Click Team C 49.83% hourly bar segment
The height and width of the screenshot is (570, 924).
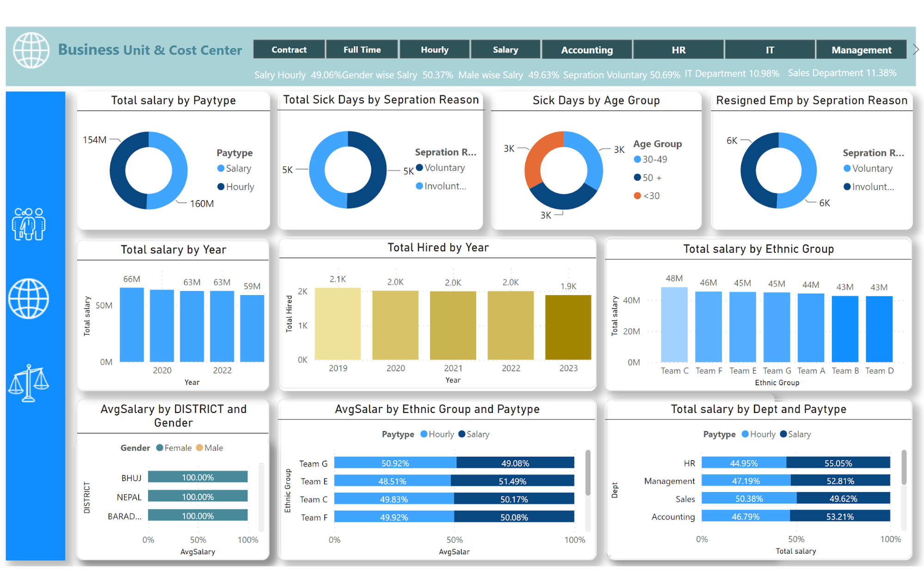(394, 499)
